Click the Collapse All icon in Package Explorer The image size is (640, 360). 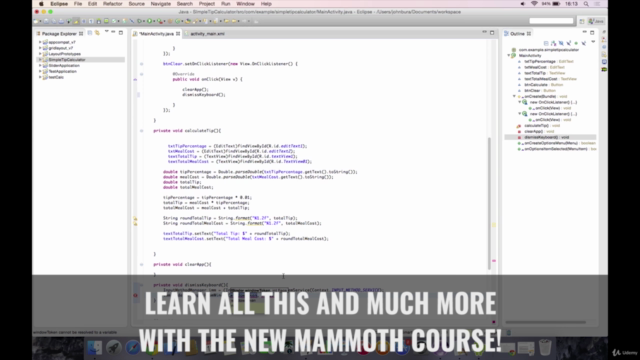click(90, 33)
